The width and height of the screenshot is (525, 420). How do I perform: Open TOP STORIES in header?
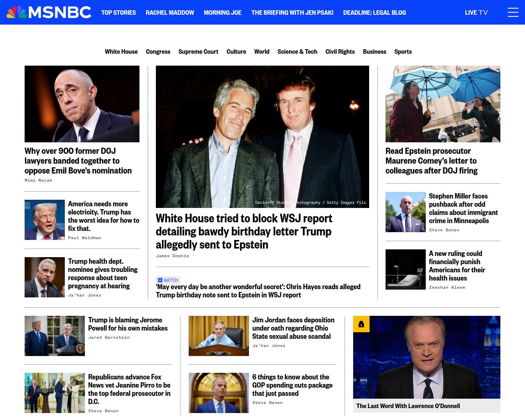click(x=119, y=13)
